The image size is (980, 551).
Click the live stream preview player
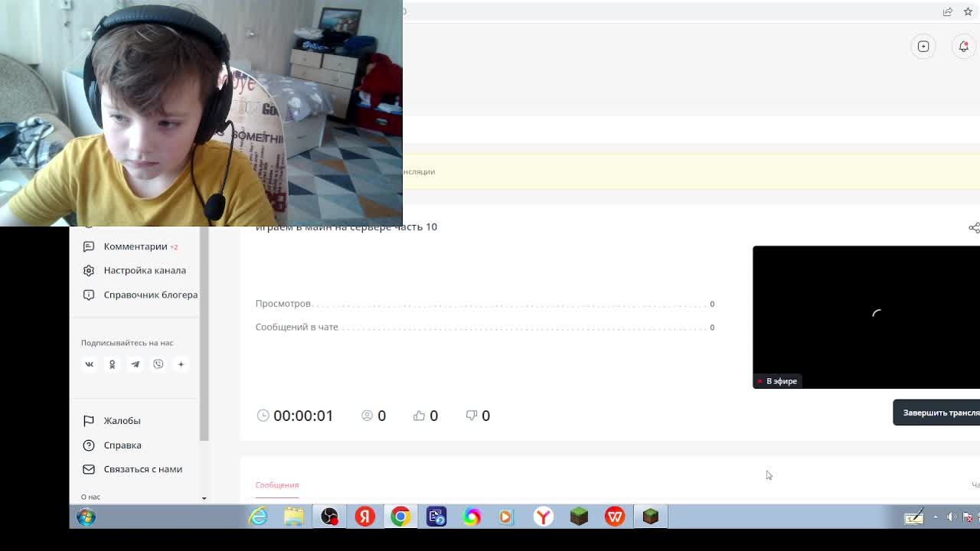point(866,317)
